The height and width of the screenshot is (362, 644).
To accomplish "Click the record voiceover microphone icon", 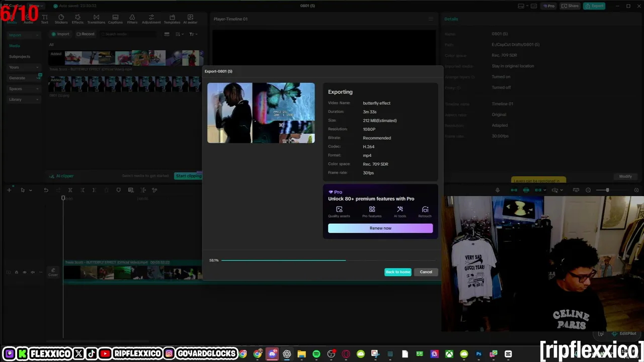I will tap(498, 190).
